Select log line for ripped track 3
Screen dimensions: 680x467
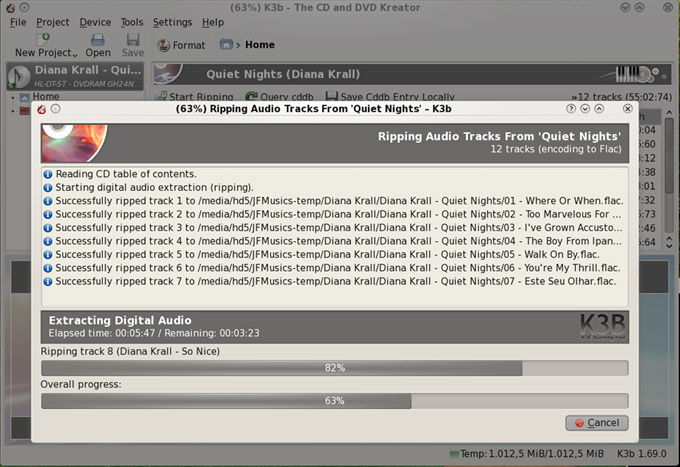[x=335, y=228]
